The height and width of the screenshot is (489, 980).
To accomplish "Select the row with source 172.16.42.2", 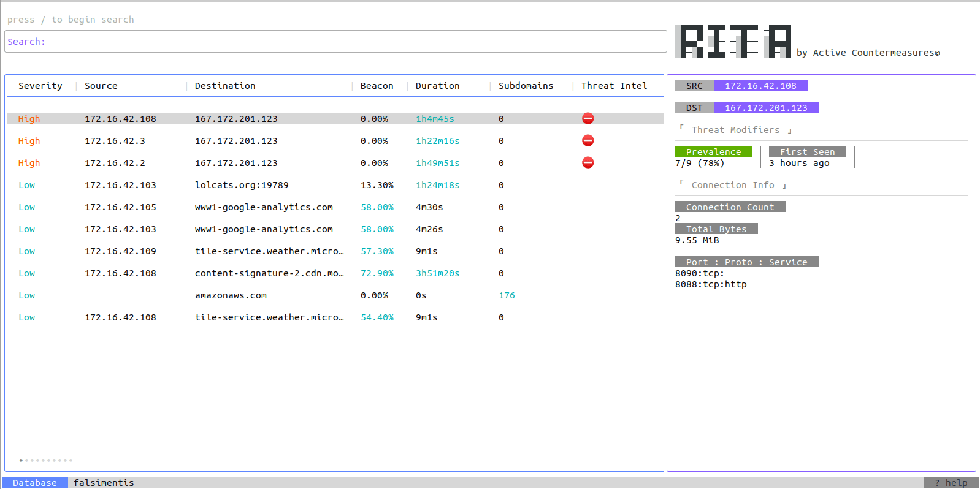I will click(335, 163).
